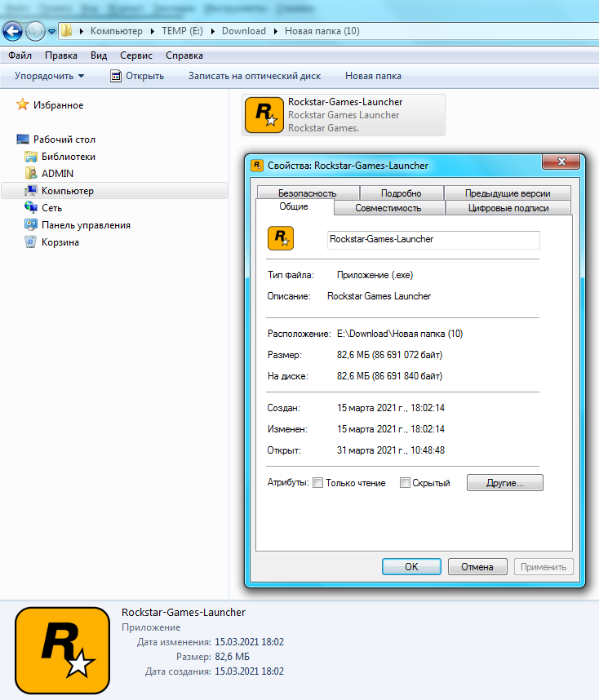The width and height of the screenshot is (599, 700).
Task: Expand the arrow after TEMP (E:) in the address bar
Action: tap(213, 31)
